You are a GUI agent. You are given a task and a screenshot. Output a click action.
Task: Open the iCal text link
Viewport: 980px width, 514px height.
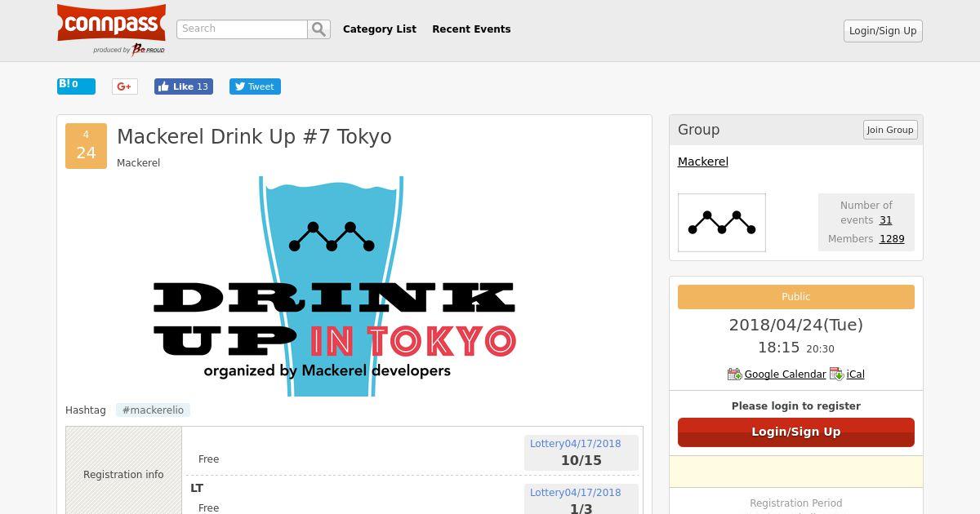point(856,374)
